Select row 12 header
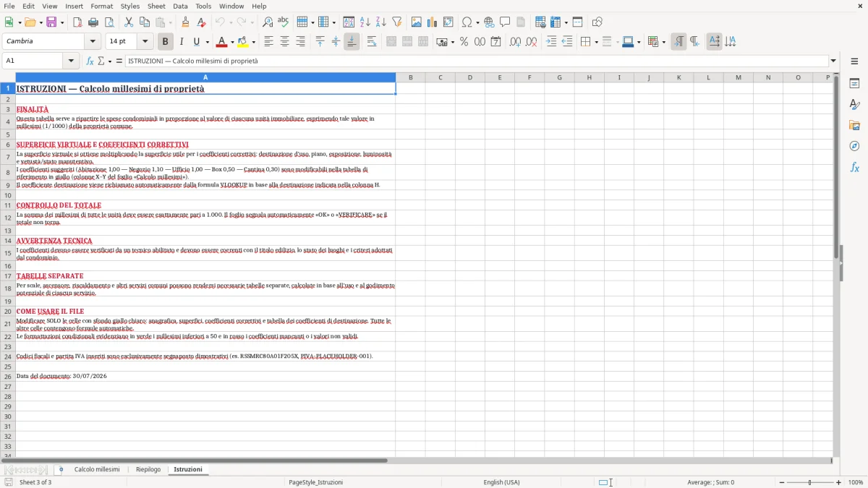This screenshot has height=488, width=868. pyautogui.click(x=8, y=218)
